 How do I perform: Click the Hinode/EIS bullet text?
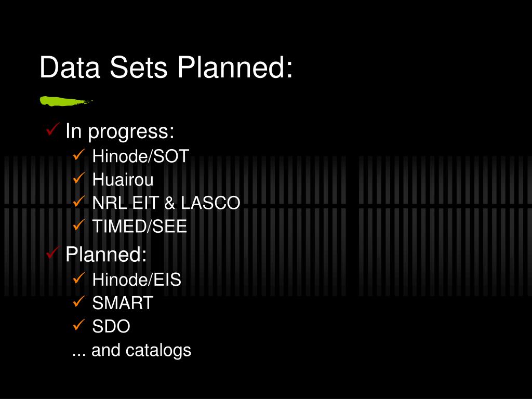coord(137,280)
